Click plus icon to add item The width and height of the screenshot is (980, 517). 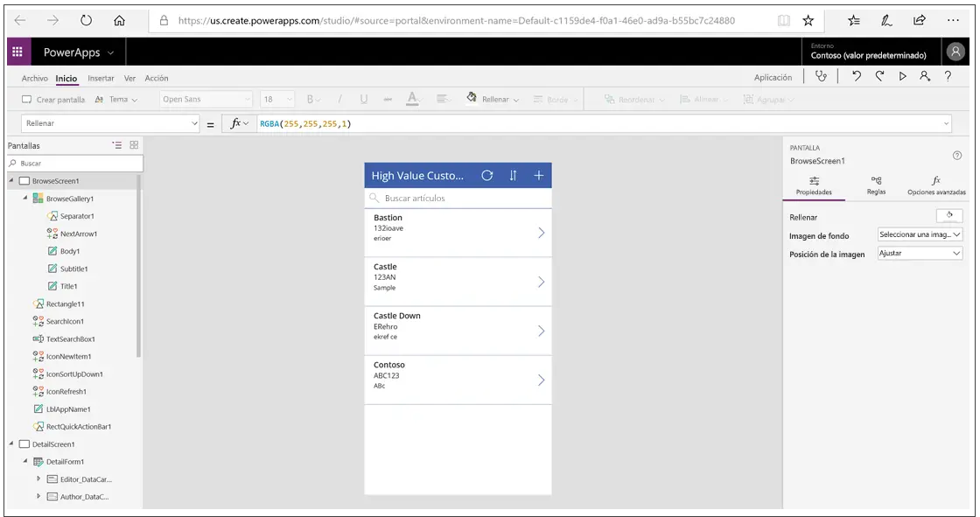pyautogui.click(x=539, y=176)
